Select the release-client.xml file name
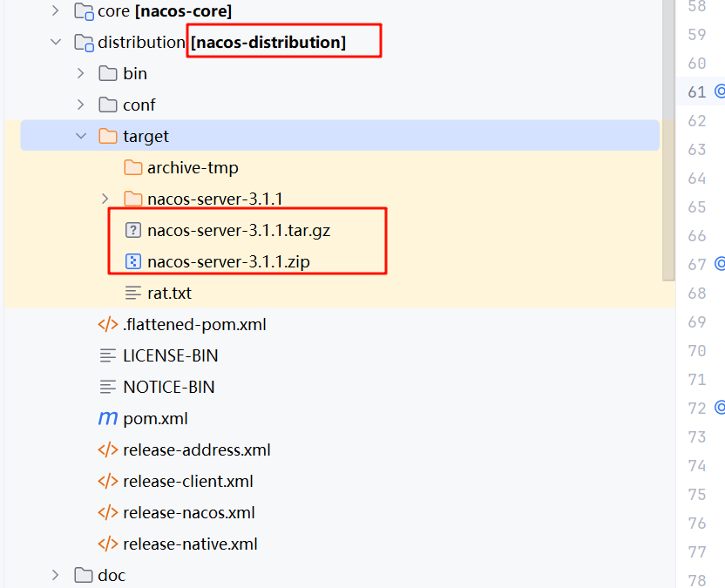Image resolution: width=725 pixels, height=588 pixels. (187, 481)
